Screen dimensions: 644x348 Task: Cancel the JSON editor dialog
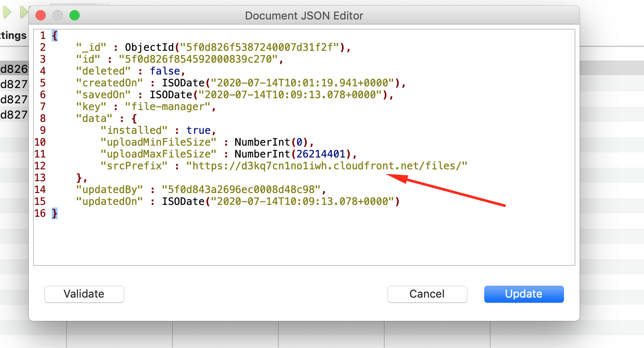[x=427, y=294]
